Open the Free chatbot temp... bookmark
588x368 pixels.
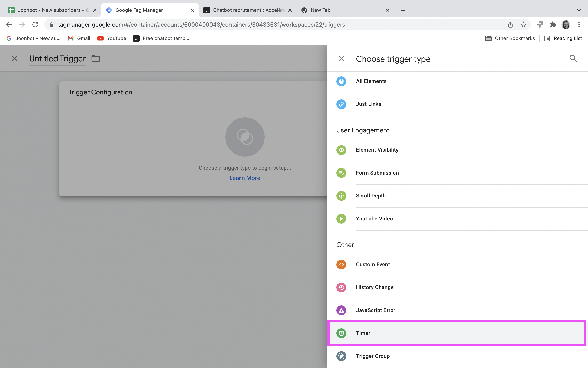click(x=161, y=38)
